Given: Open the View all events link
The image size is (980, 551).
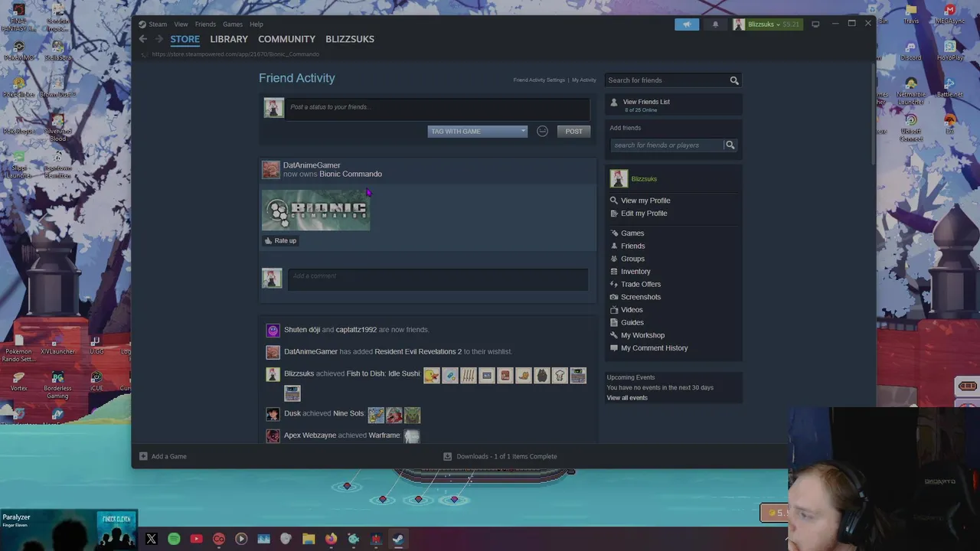Looking at the screenshot, I should coord(627,398).
